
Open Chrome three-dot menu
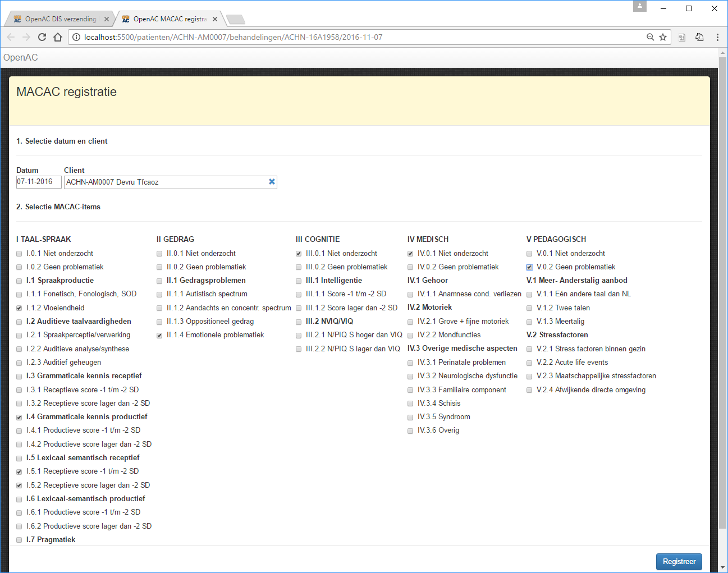(x=717, y=37)
